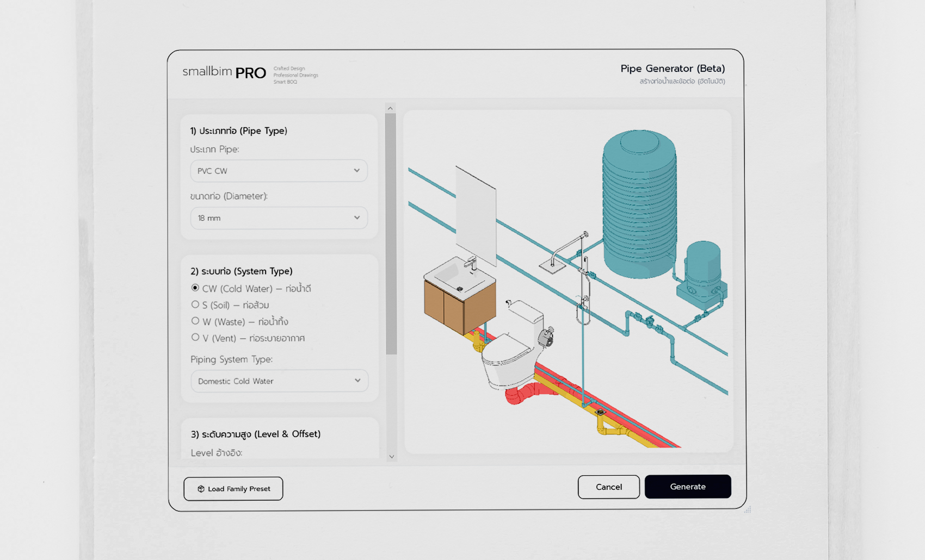Open the Domestic Cold Water dropdown
This screenshot has height=560, width=925.
[x=279, y=381]
